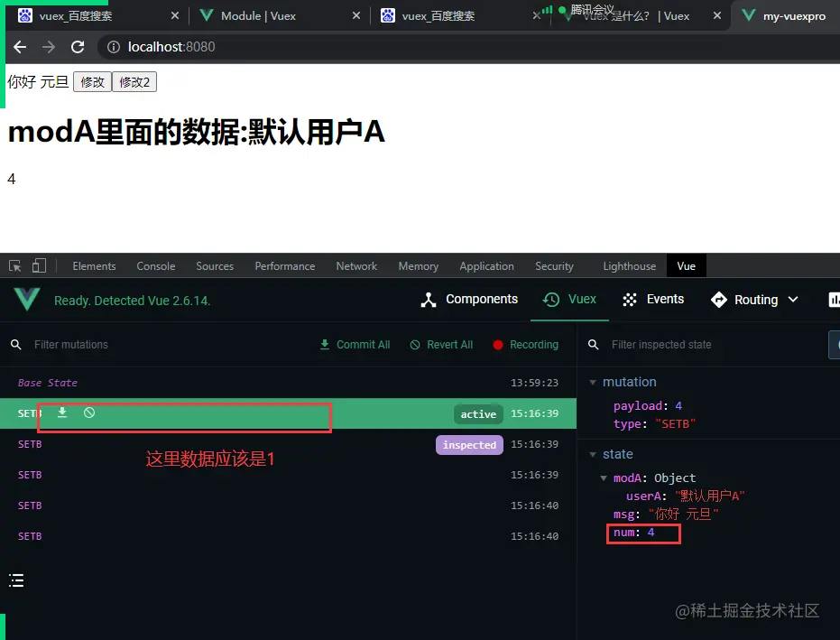Image resolution: width=840 pixels, height=640 pixels.
Task: Collapse the state section in the inspector
Action: pyautogui.click(x=593, y=454)
